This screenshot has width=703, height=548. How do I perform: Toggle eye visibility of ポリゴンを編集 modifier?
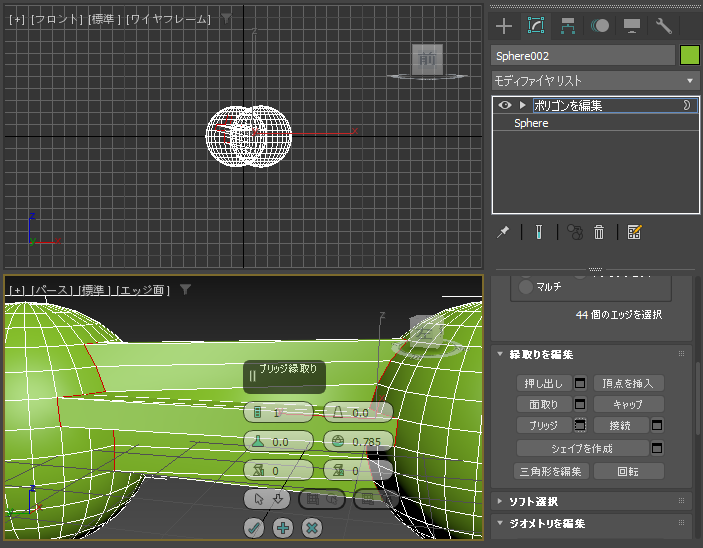[505, 105]
